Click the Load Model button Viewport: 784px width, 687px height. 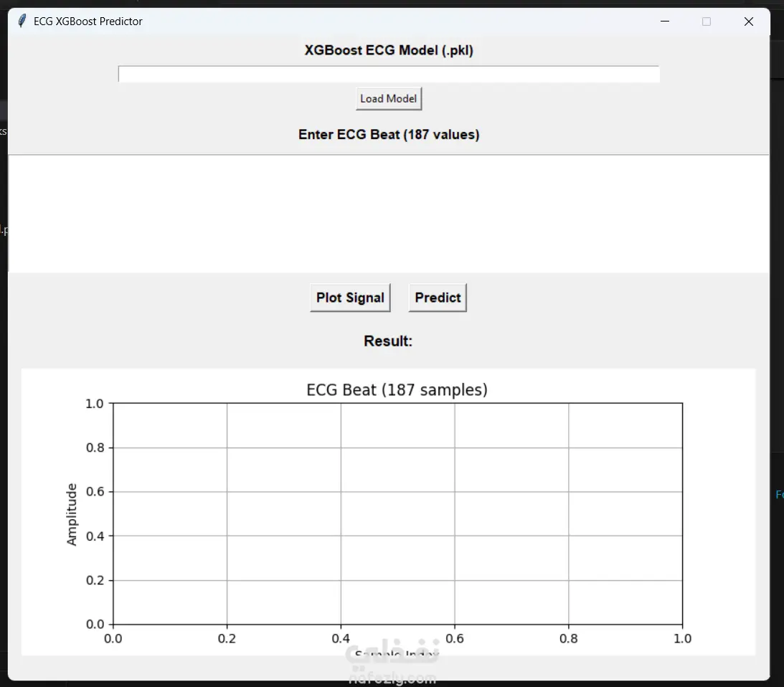point(389,98)
